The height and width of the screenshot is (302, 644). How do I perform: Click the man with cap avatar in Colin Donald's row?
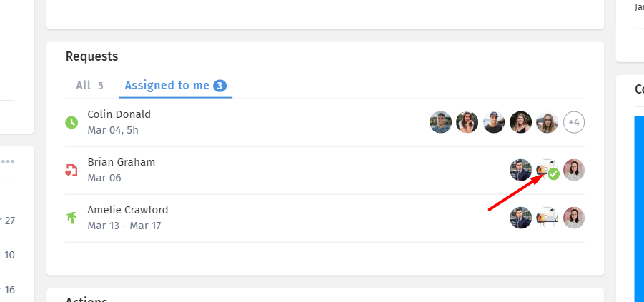tap(494, 122)
